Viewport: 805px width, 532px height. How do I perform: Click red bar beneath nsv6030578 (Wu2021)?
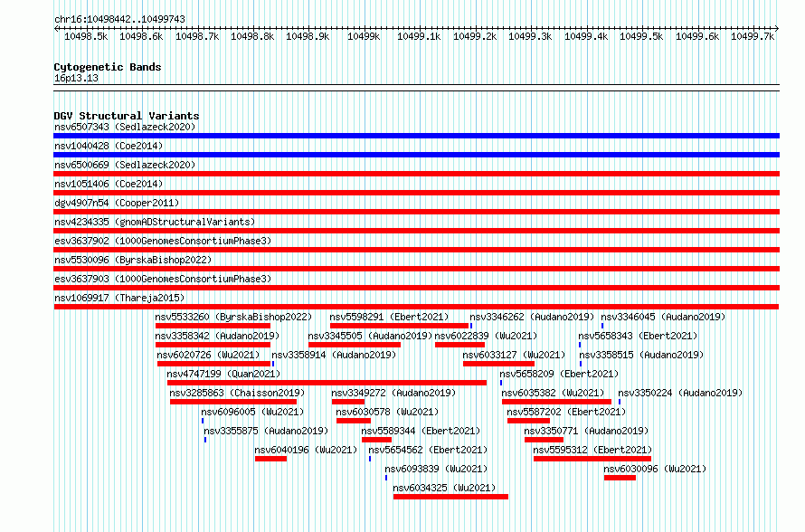354,421
